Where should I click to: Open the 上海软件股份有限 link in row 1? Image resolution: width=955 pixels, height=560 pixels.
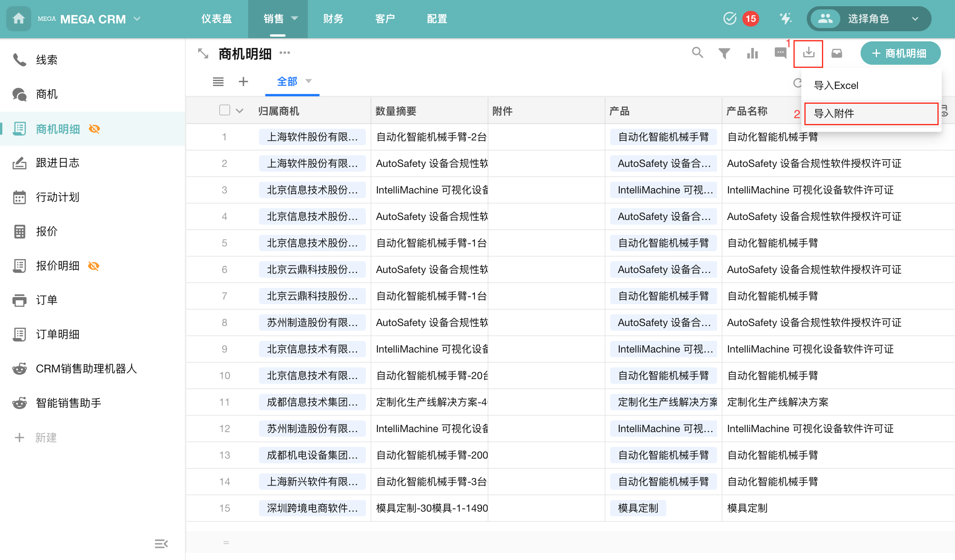(312, 137)
